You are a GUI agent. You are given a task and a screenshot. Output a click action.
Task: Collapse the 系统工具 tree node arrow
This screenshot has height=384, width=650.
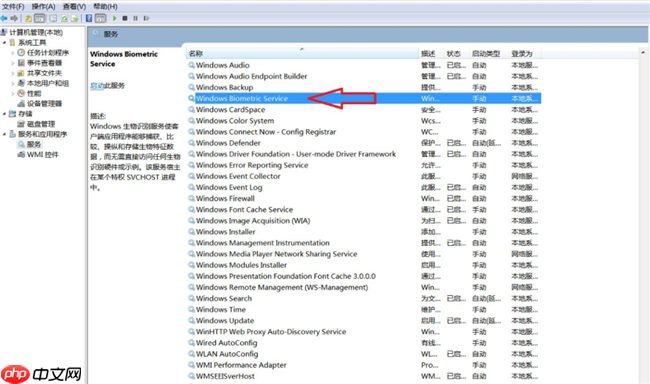[5, 43]
